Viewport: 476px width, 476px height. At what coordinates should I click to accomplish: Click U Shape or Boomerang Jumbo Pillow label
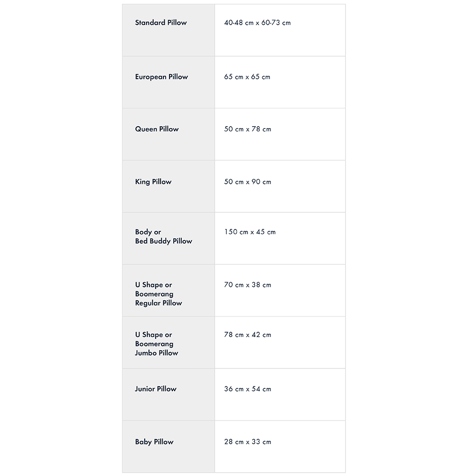157,344
